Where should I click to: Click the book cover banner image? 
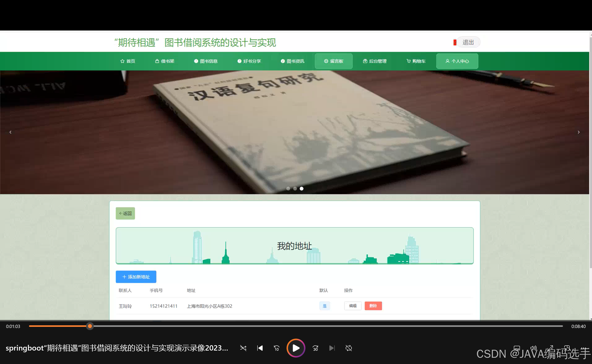click(x=294, y=132)
